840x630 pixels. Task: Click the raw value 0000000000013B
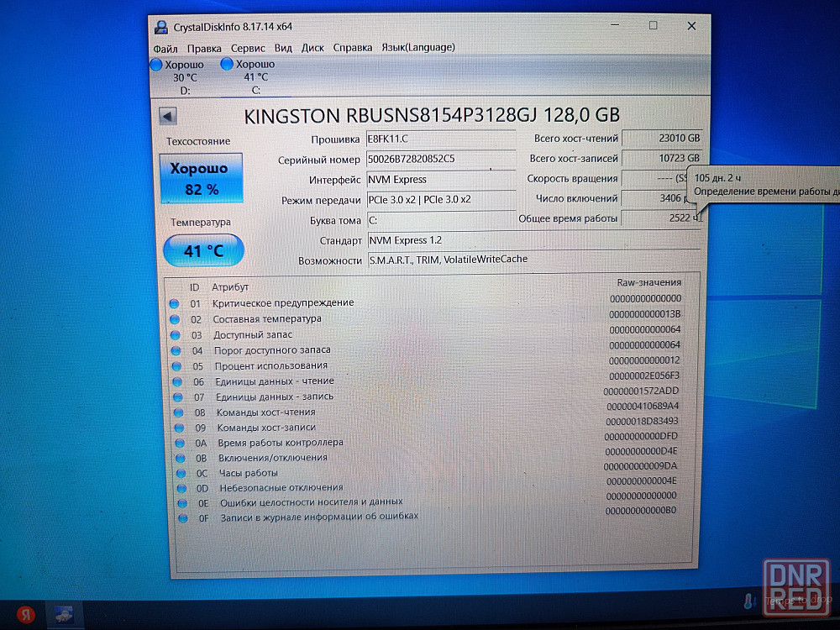[645, 314]
